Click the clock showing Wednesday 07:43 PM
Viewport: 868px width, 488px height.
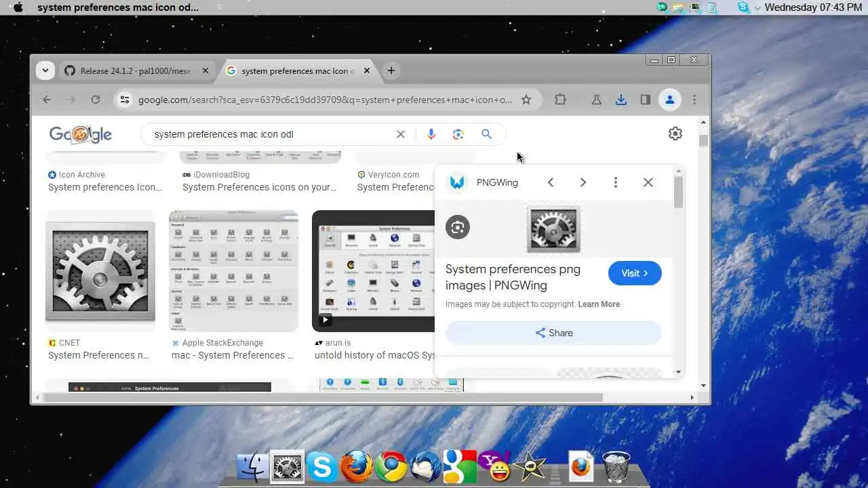[813, 7]
